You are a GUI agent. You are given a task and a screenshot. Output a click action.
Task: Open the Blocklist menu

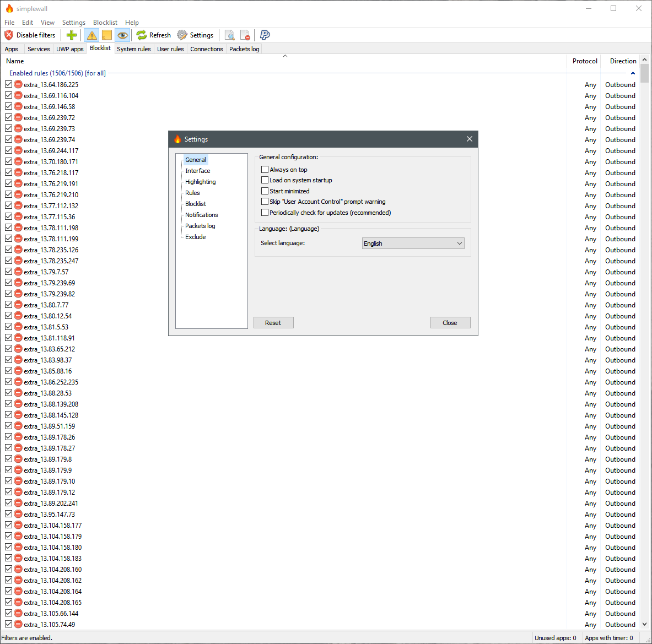pyautogui.click(x=105, y=22)
